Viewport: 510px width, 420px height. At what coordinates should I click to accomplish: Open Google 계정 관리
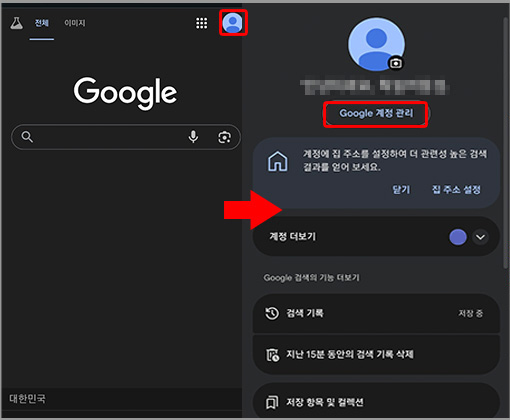coord(376,114)
